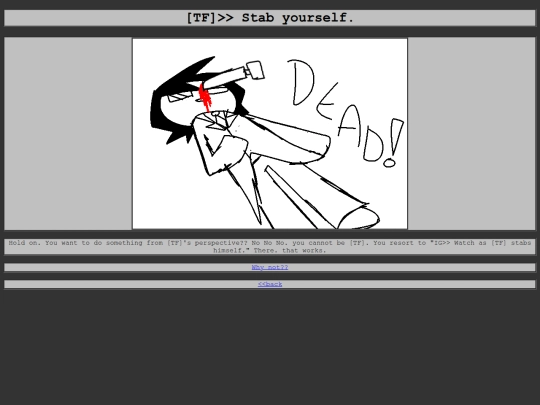Click the knife handle in the drawing
540x405 pixels.
click(255, 70)
